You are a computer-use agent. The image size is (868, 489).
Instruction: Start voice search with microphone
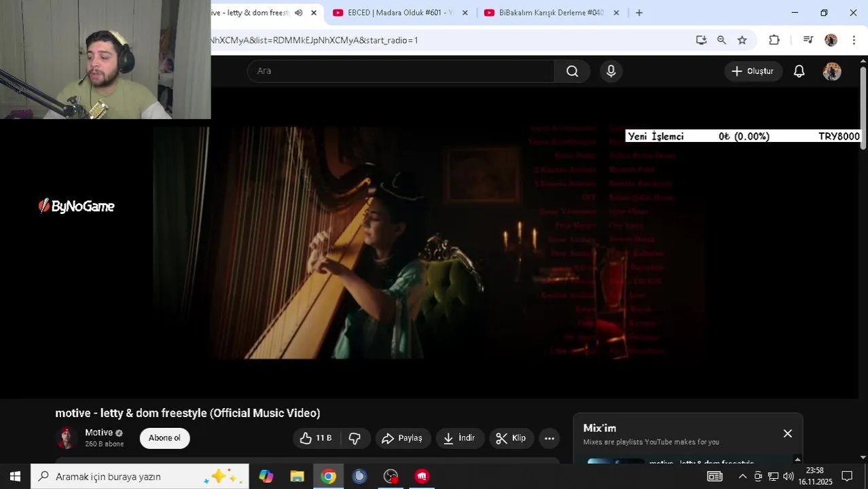(x=611, y=71)
